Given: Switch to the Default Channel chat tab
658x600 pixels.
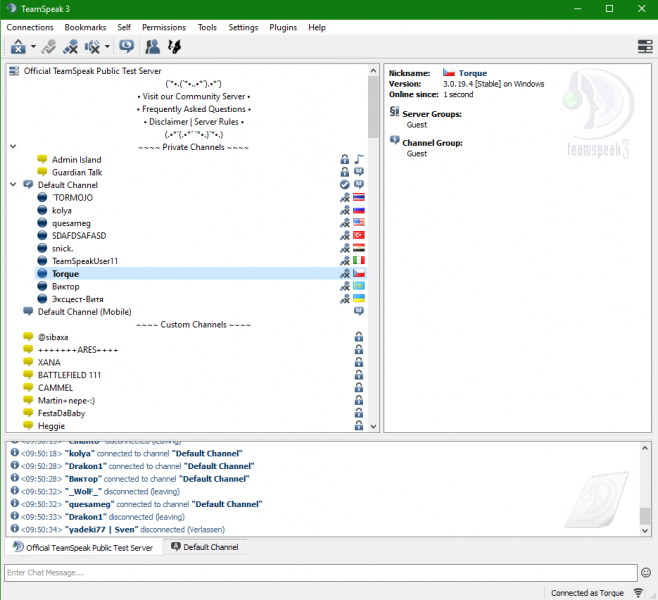Looking at the screenshot, I should (205, 547).
